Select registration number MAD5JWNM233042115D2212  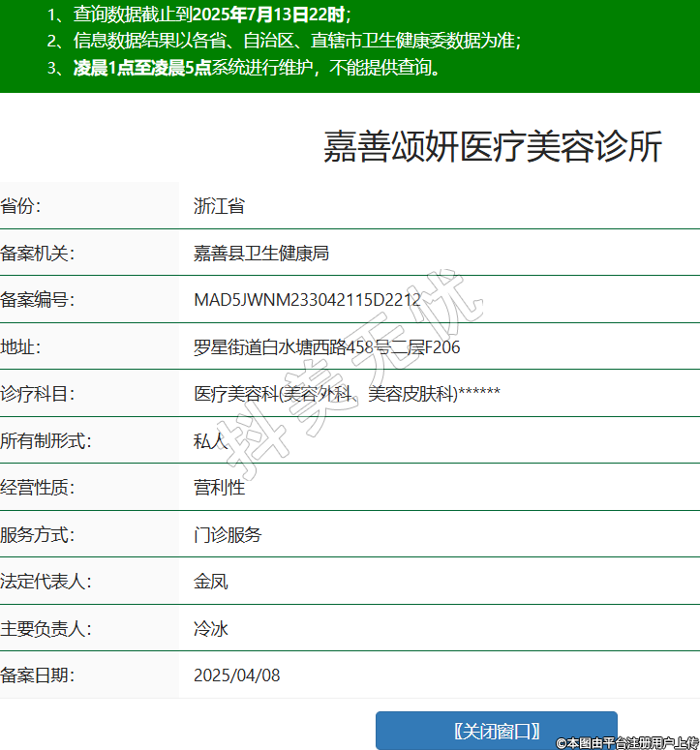pos(307,300)
